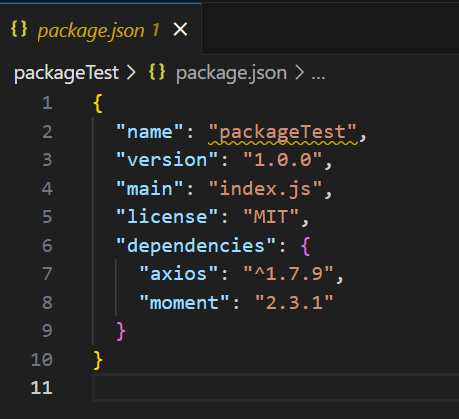Click line number 1 in the gutter
This screenshot has width=459, height=419.
[47, 103]
